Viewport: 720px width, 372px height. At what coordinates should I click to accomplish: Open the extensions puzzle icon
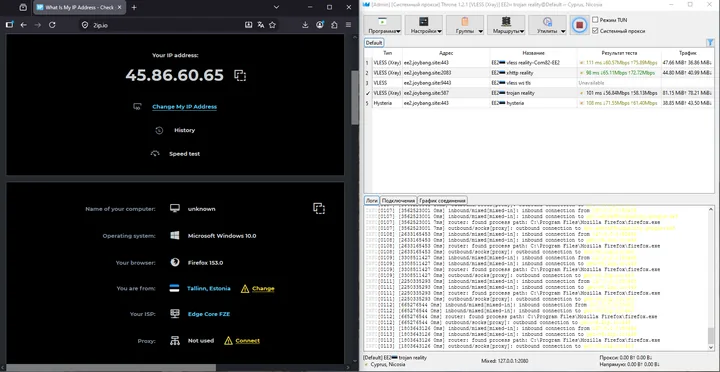[334, 25]
